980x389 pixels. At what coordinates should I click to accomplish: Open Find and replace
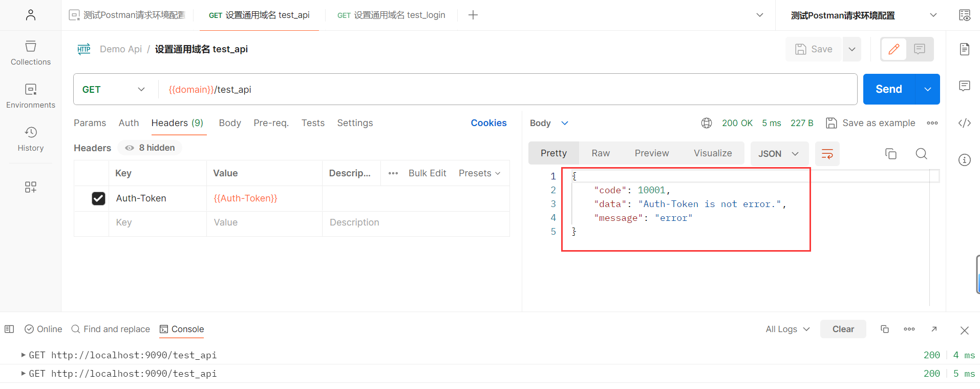111,329
